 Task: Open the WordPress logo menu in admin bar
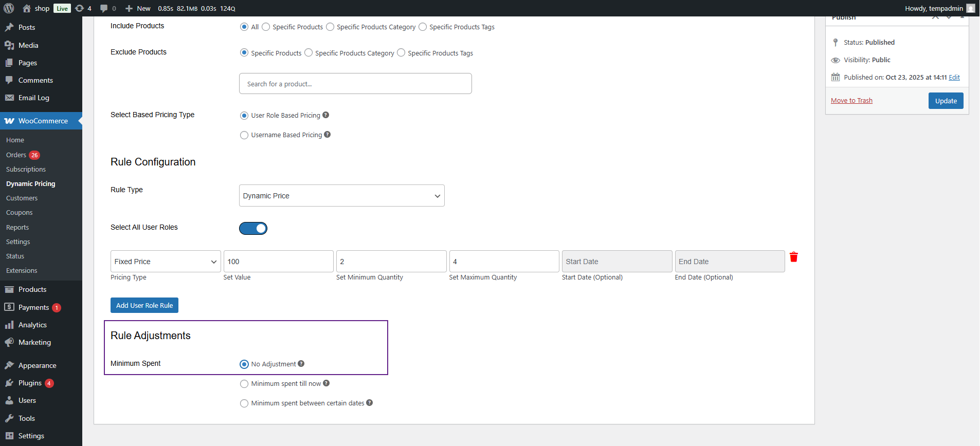[x=9, y=8]
